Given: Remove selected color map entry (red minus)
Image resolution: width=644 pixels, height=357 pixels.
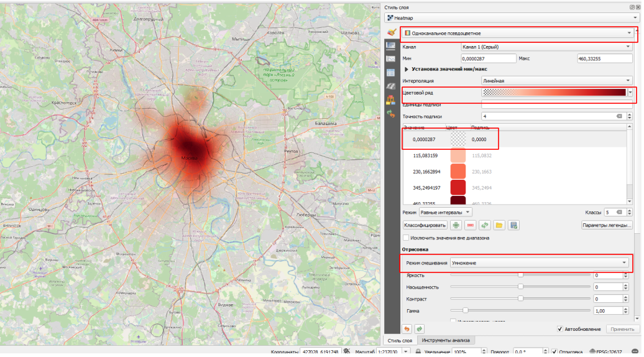Looking at the screenshot, I should click(x=471, y=225).
